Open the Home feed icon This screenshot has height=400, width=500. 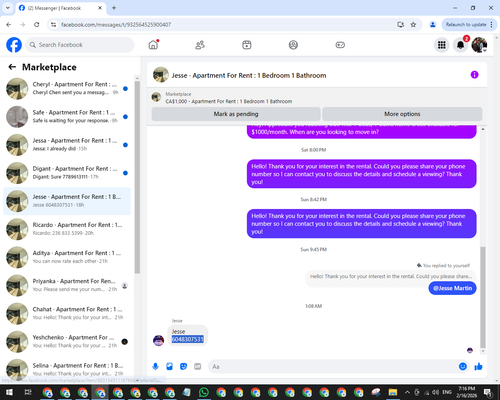153,45
